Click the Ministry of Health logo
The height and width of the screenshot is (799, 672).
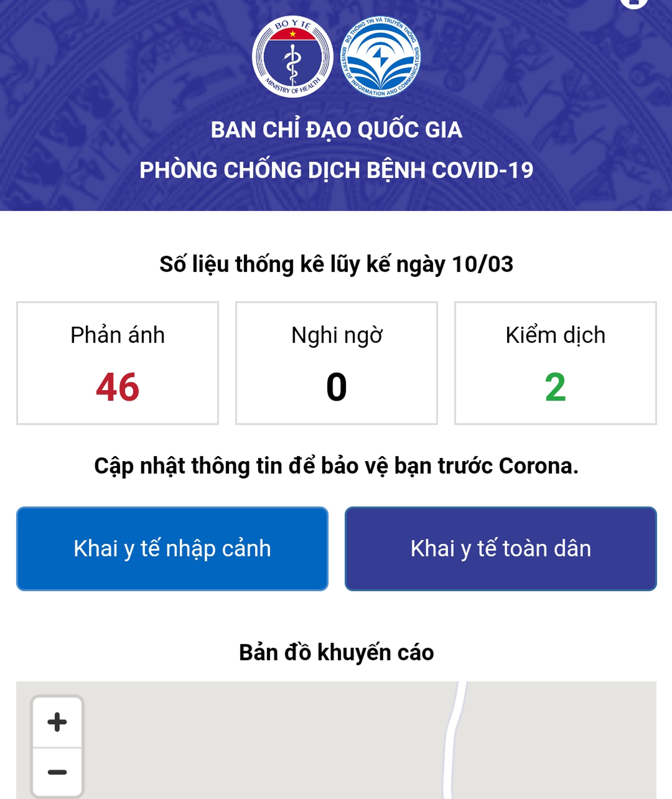[x=292, y=57]
